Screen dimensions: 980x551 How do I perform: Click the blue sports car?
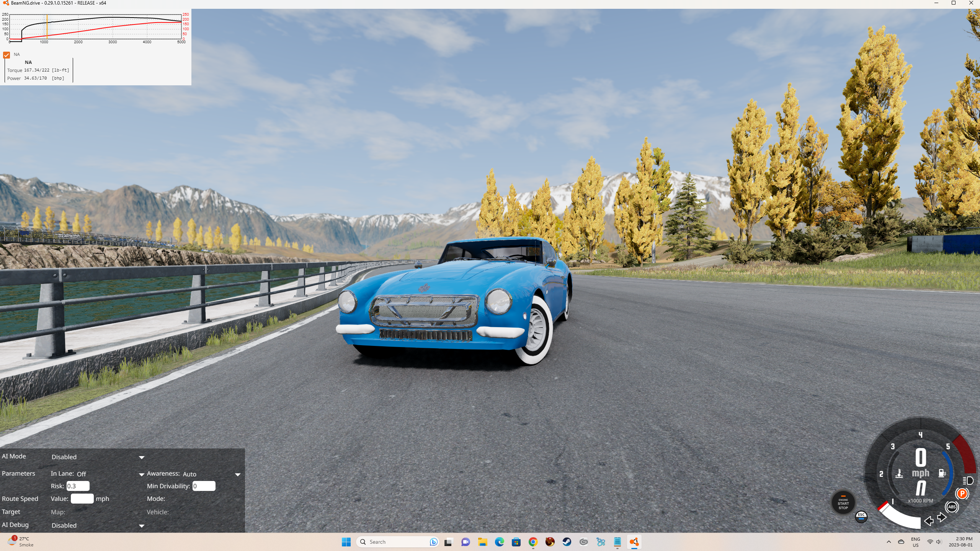click(x=454, y=302)
